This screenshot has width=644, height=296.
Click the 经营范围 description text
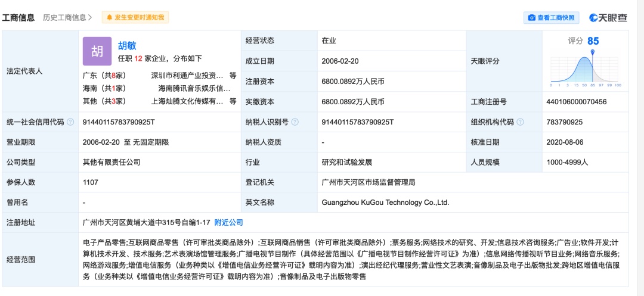(352, 260)
